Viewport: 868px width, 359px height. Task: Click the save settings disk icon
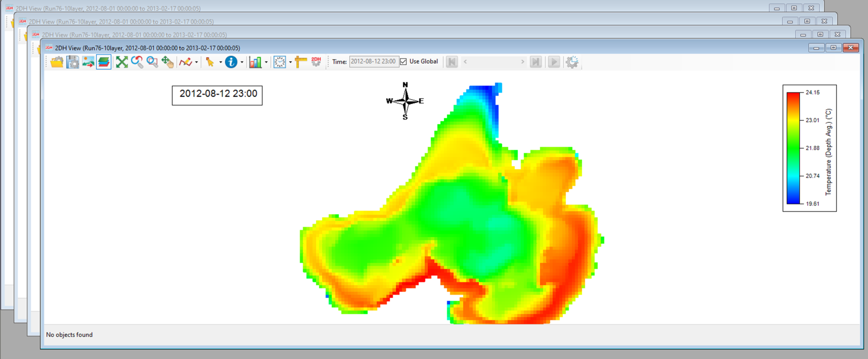tap(73, 62)
